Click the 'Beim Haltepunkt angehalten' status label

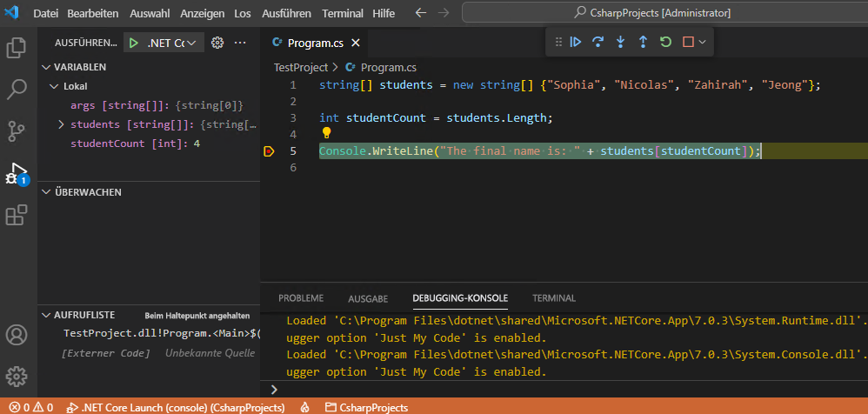[x=197, y=316]
